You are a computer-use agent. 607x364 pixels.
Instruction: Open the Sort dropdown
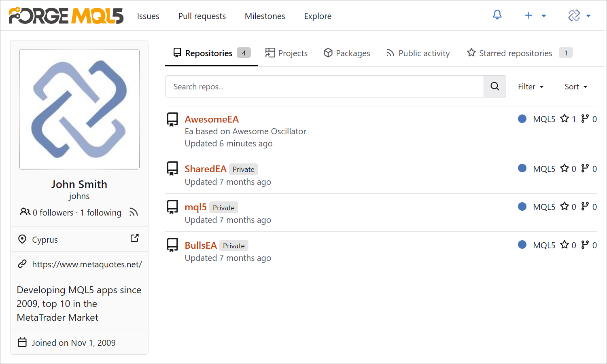[576, 87]
